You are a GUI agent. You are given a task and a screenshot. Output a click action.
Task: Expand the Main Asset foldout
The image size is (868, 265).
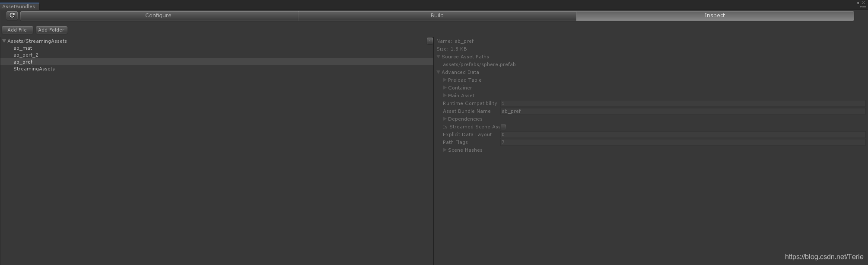445,96
